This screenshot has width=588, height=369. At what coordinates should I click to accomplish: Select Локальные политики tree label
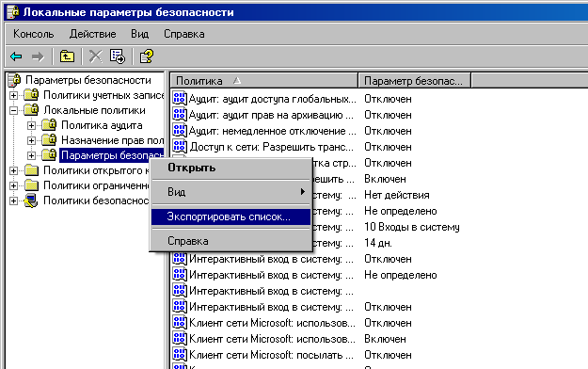(x=94, y=110)
